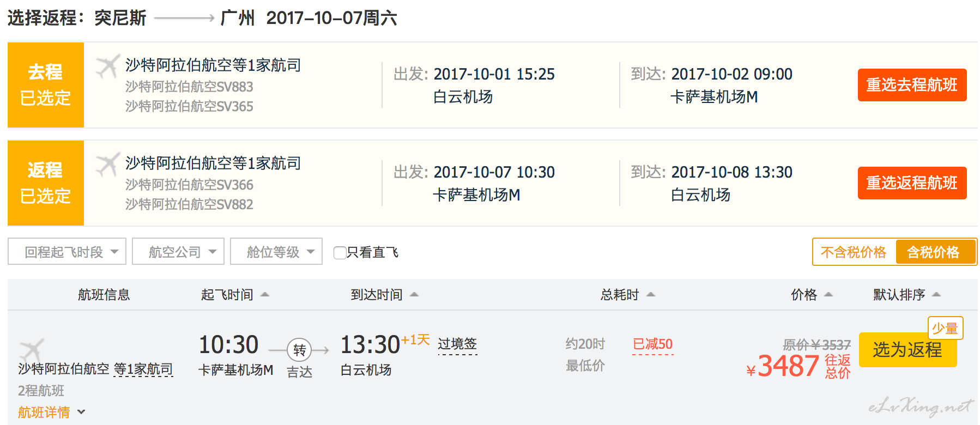Sort by price arrow icon
The width and height of the screenshot is (980, 425).
click(x=828, y=295)
